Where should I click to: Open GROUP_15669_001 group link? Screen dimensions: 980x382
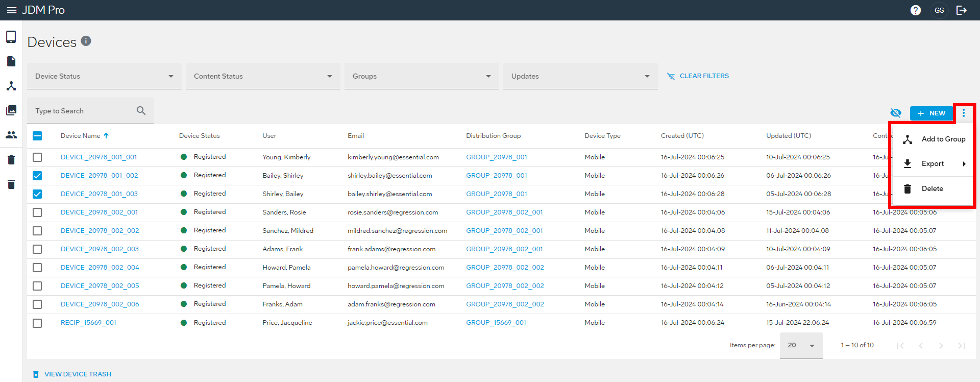point(496,322)
